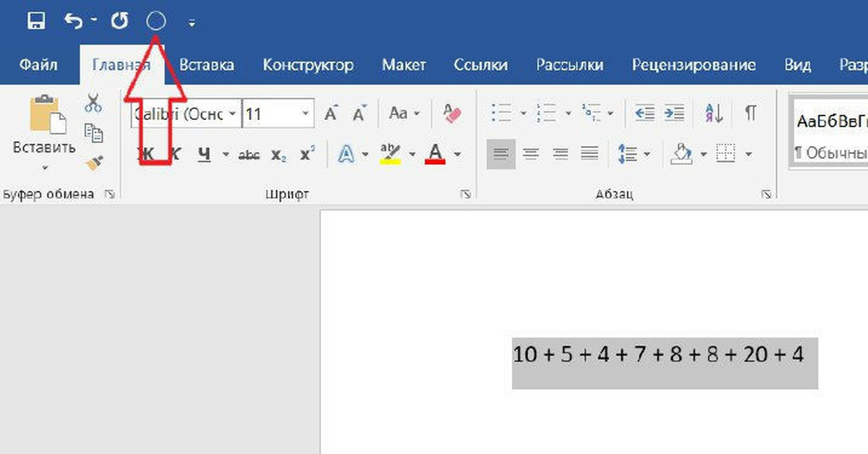Align text left

click(x=501, y=154)
